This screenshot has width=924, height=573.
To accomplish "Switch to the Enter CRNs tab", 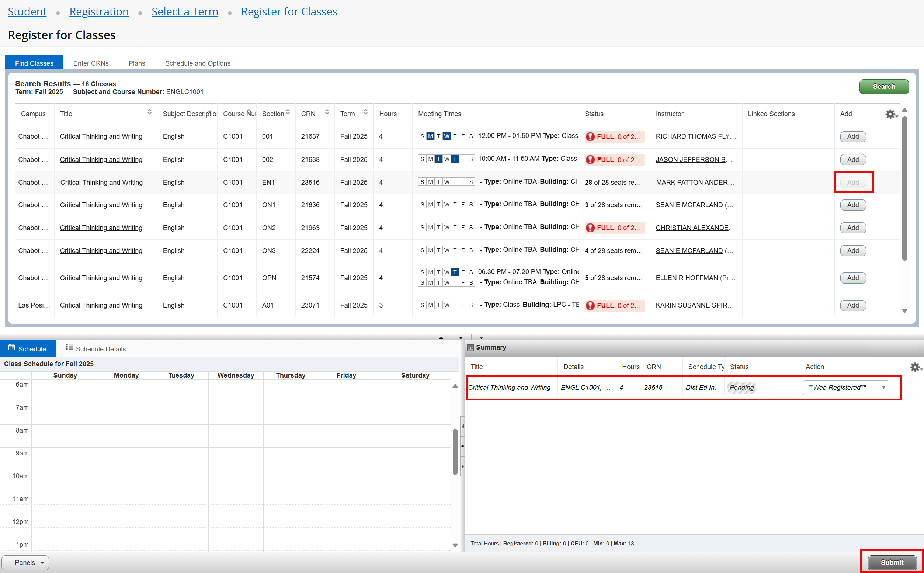I will tap(91, 63).
